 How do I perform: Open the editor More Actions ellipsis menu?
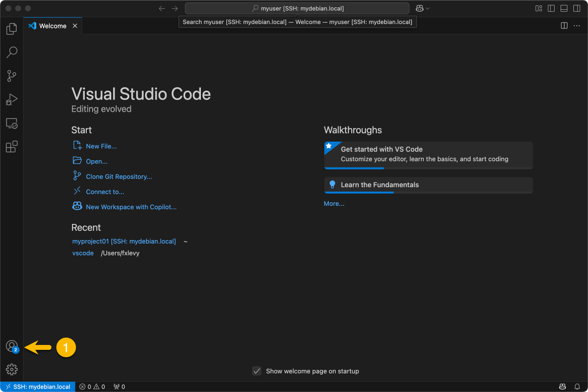point(577,26)
